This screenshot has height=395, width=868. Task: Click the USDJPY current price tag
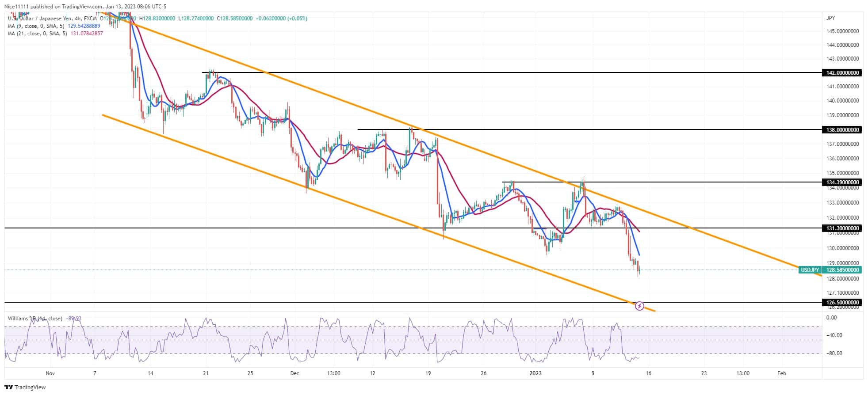click(x=811, y=270)
